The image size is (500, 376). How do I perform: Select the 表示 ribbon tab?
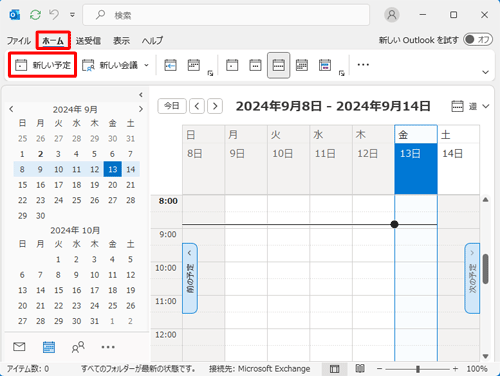pyautogui.click(x=121, y=41)
